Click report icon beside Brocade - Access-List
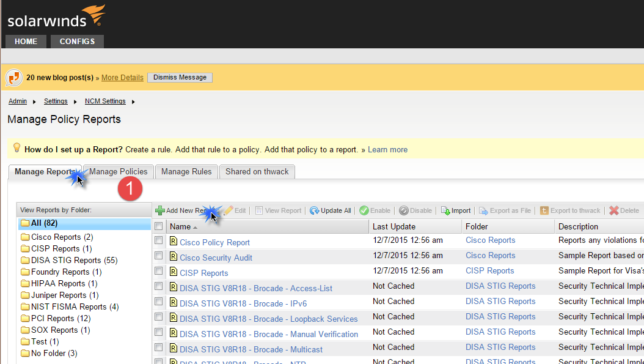This screenshot has height=364, width=644. [x=174, y=287]
